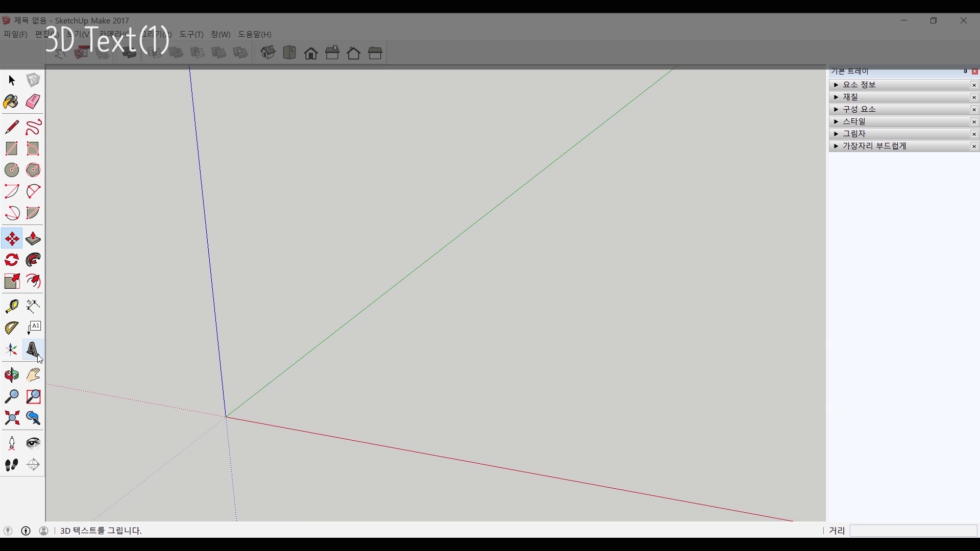
Task: Switch to Iso view icon
Action: [x=268, y=53]
